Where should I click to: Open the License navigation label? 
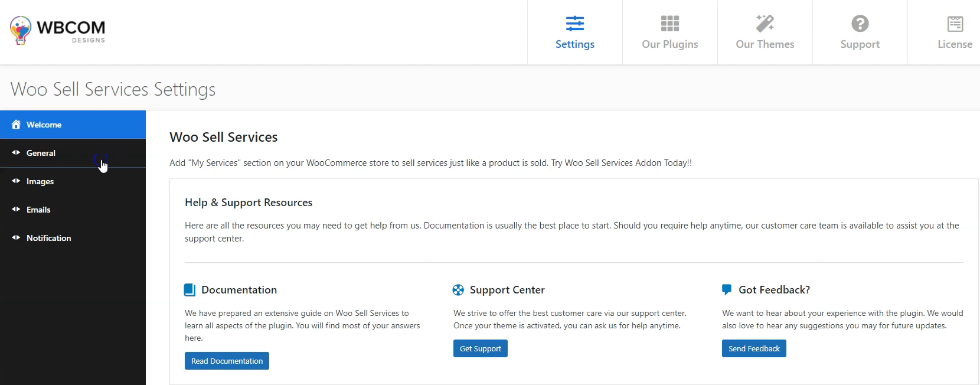[x=955, y=44]
